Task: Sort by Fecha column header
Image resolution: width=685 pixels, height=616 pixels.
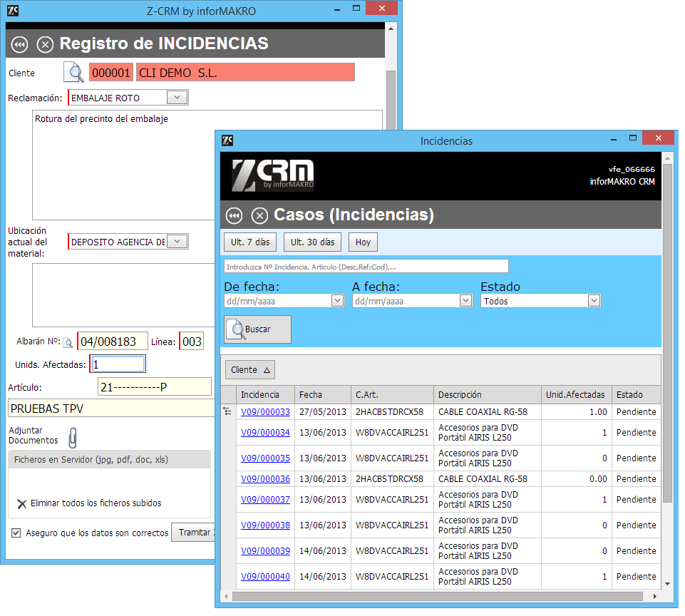Action: (x=323, y=395)
